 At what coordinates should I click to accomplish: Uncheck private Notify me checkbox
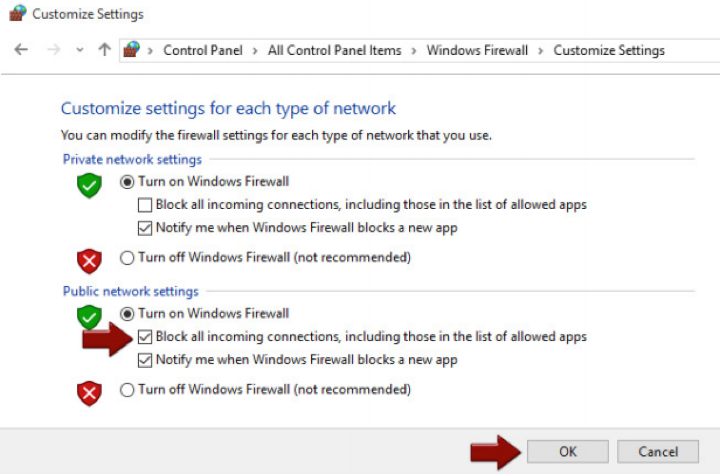[144, 227]
